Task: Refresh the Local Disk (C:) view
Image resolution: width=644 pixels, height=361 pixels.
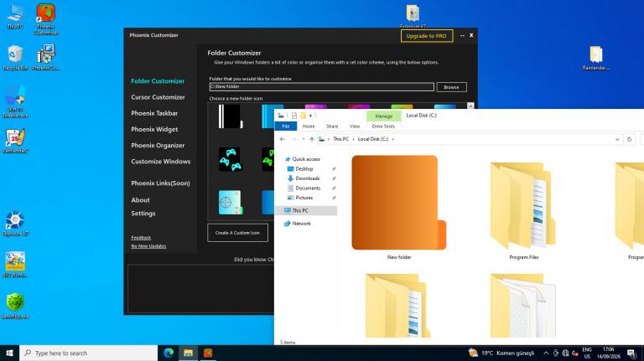Action: [x=629, y=139]
